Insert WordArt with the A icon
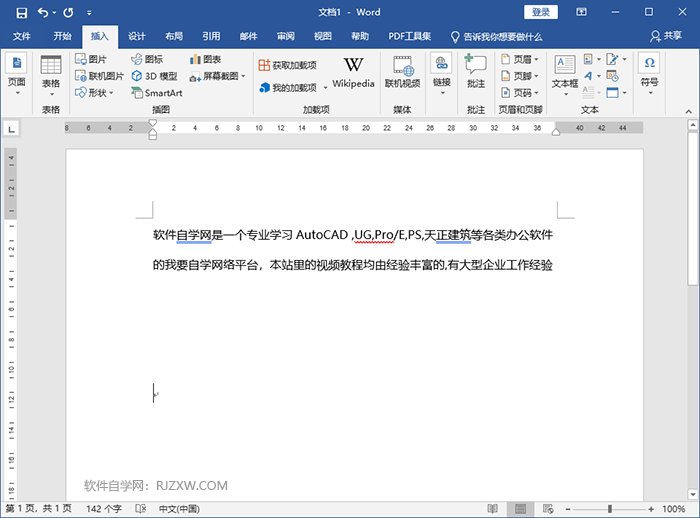The height and width of the screenshot is (518, 700). click(x=592, y=76)
